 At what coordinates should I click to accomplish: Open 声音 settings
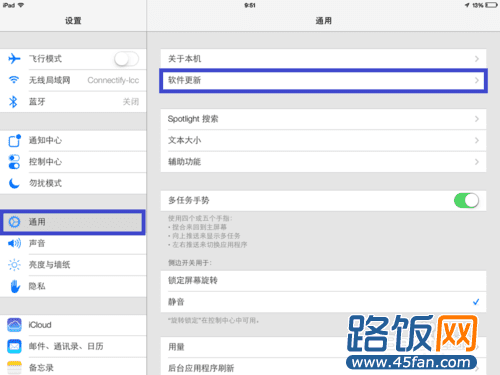pyautogui.click(x=73, y=243)
